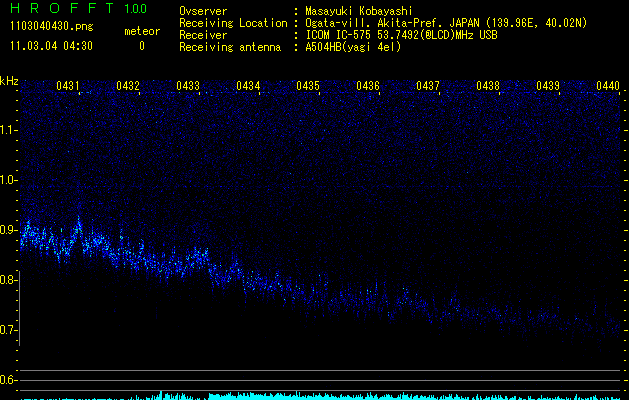This screenshot has width=629, height=400.
Task: Click the 0431 time marker
Action: (69, 86)
